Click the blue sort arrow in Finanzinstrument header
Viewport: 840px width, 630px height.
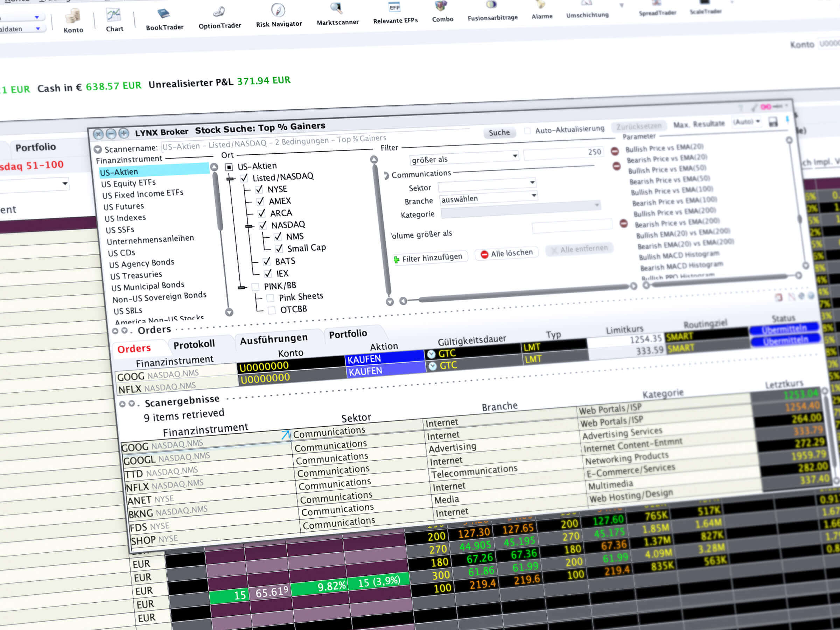285,435
